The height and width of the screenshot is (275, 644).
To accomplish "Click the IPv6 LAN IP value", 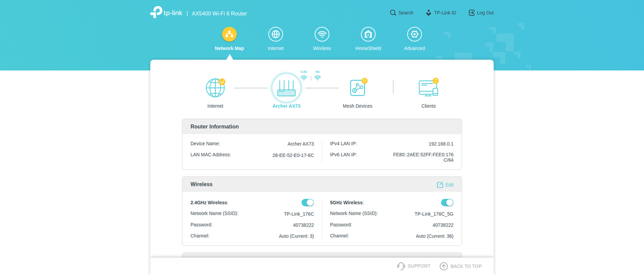I will pos(423,157).
